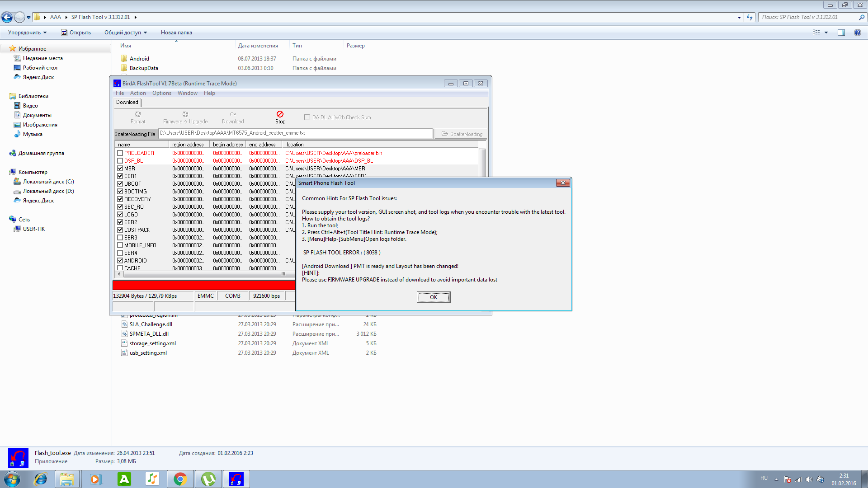Screen dimensions: 868x488
Task: Open the Options menu in FlashTool
Action: pyautogui.click(x=161, y=93)
